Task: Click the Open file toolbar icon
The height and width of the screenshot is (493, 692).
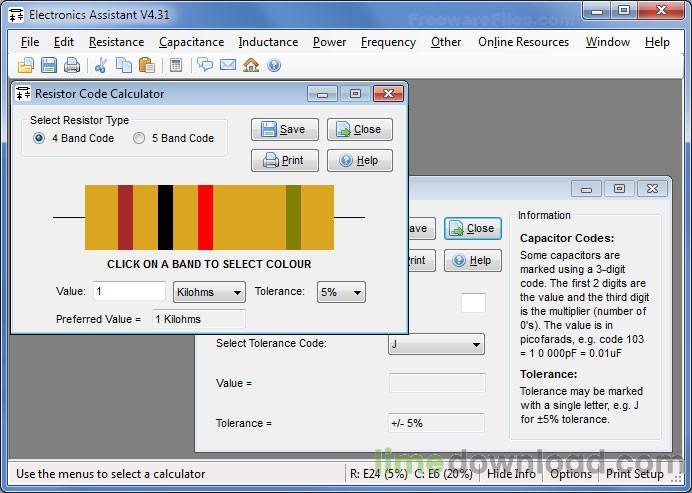Action: (x=26, y=65)
